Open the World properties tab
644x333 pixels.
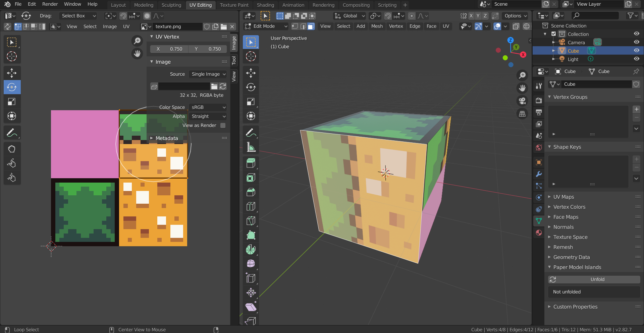tap(539, 147)
